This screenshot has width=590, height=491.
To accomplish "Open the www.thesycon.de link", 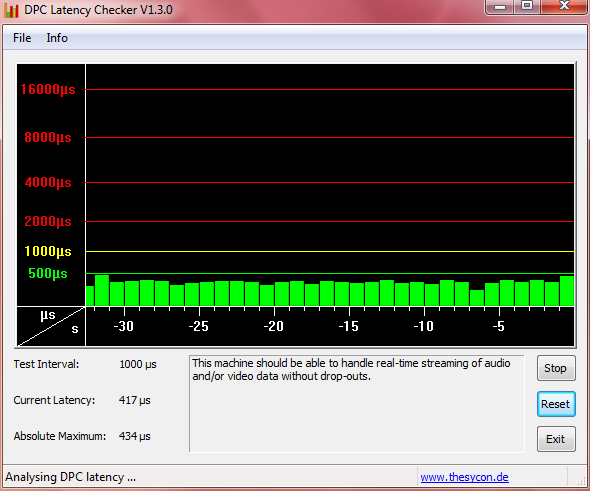I will (x=464, y=477).
